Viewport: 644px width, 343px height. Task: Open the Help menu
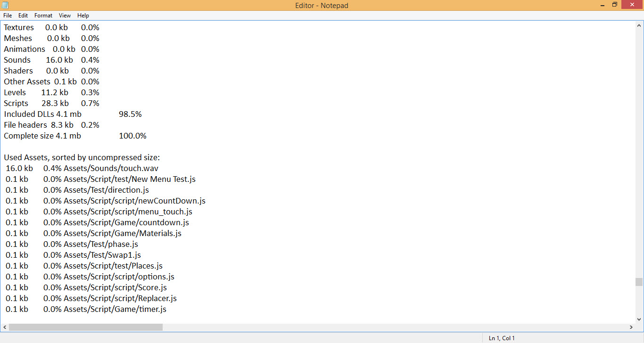point(83,16)
